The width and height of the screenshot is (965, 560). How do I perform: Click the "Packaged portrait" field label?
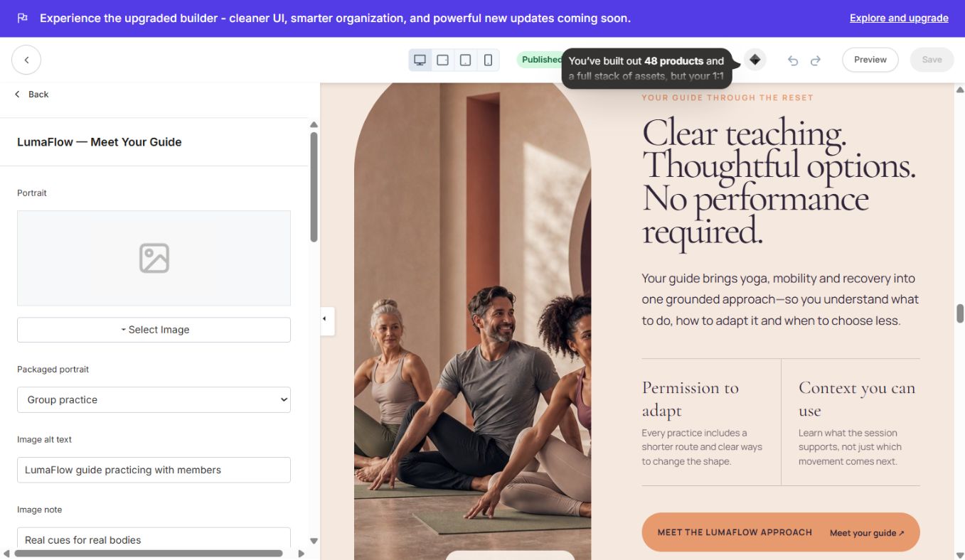click(x=53, y=370)
